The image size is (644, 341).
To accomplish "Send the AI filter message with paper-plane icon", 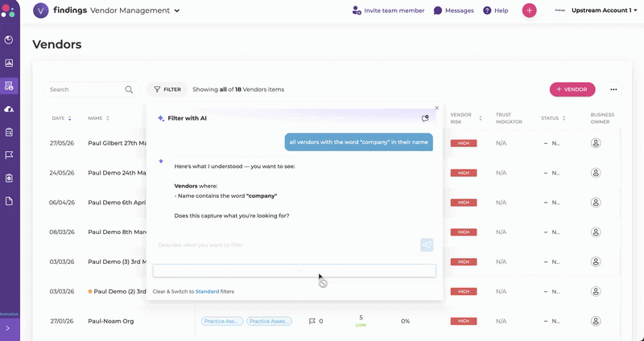I will pos(427,245).
